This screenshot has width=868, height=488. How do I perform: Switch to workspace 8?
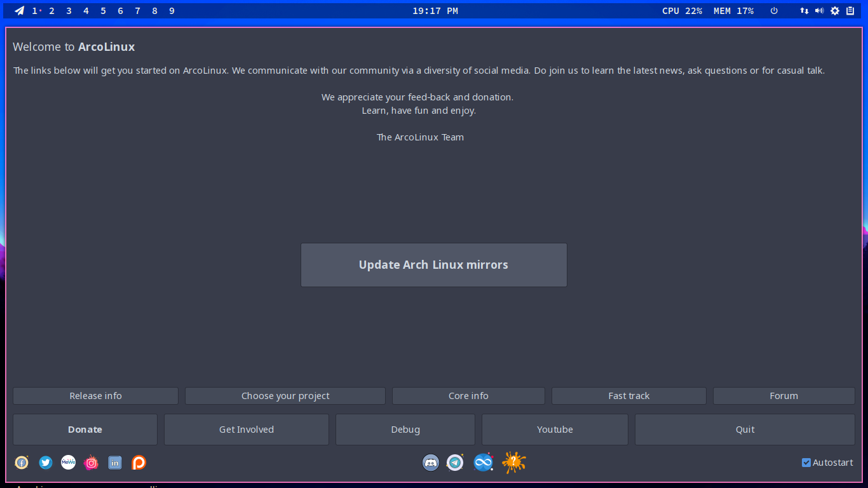point(155,11)
